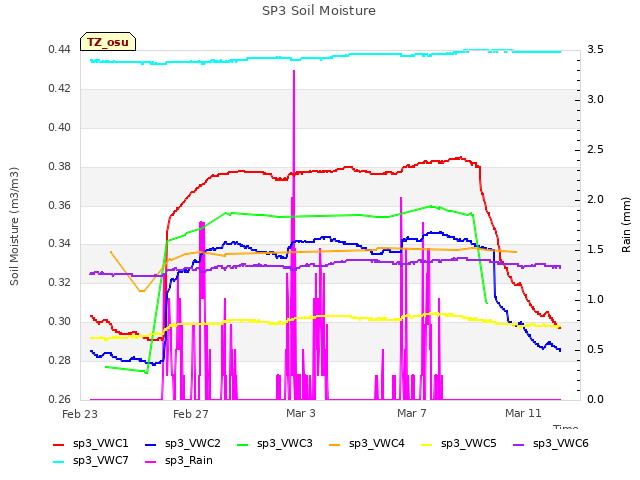Click the Feb 23 x-axis tick label
The height and width of the screenshot is (480, 640).
80,414
